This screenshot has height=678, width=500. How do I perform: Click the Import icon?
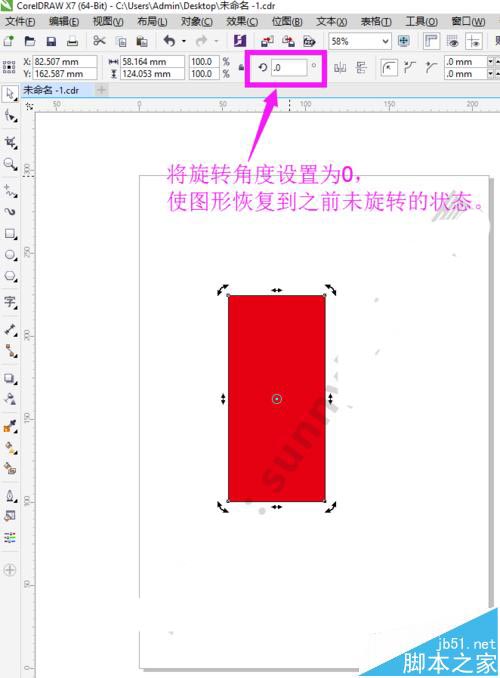[x=267, y=42]
